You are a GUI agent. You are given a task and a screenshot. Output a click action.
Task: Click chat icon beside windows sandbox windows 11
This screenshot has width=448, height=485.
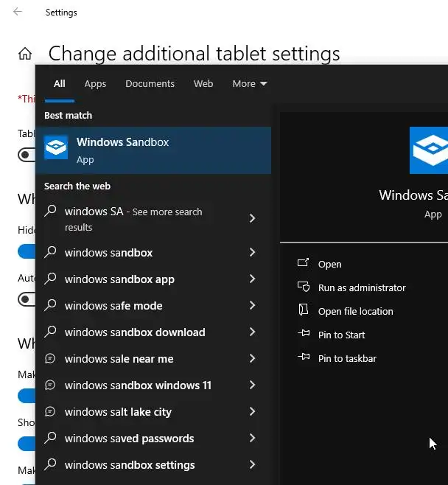point(50,385)
